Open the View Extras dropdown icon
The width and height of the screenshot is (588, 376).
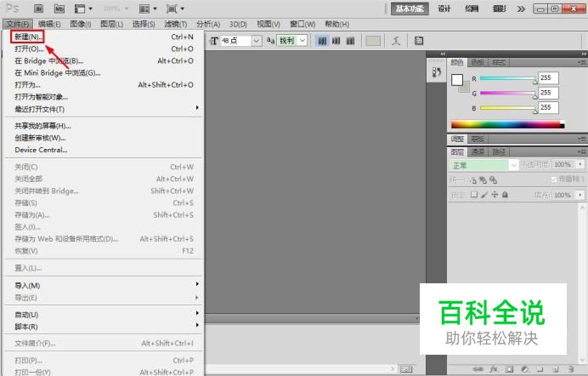click(x=83, y=9)
